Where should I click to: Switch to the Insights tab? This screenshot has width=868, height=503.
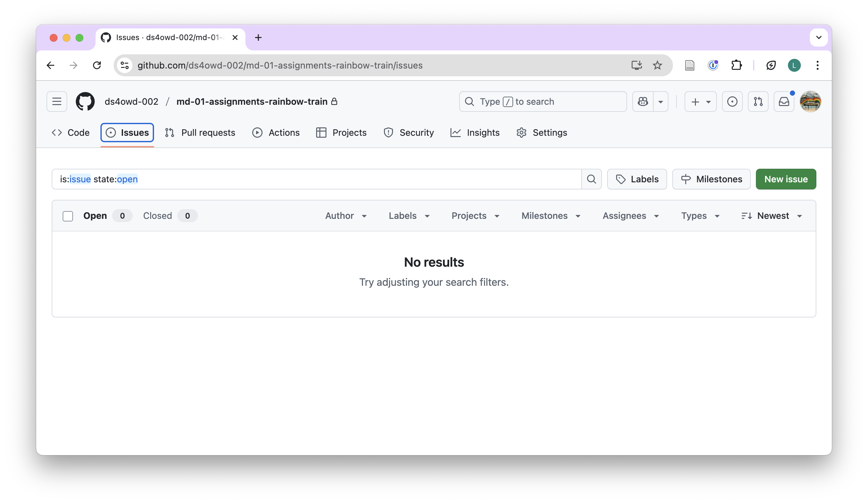pyautogui.click(x=475, y=133)
